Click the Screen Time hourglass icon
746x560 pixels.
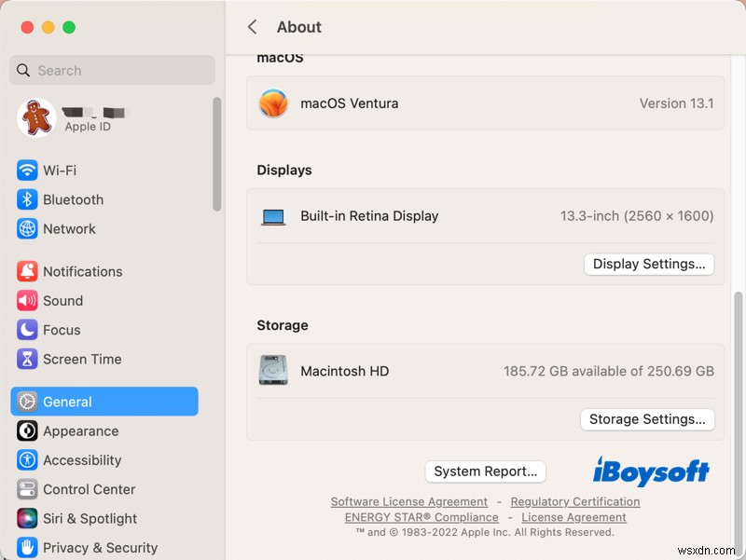point(27,359)
